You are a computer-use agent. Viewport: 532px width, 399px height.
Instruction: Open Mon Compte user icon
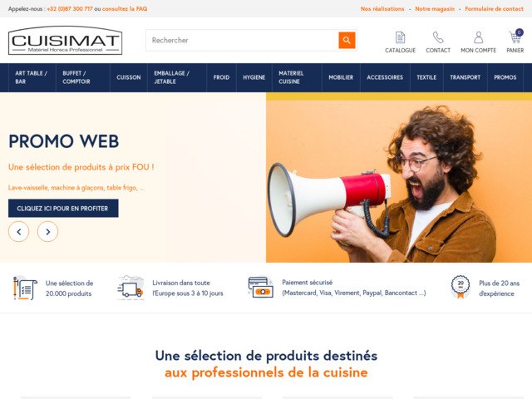(x=479, y=37)
